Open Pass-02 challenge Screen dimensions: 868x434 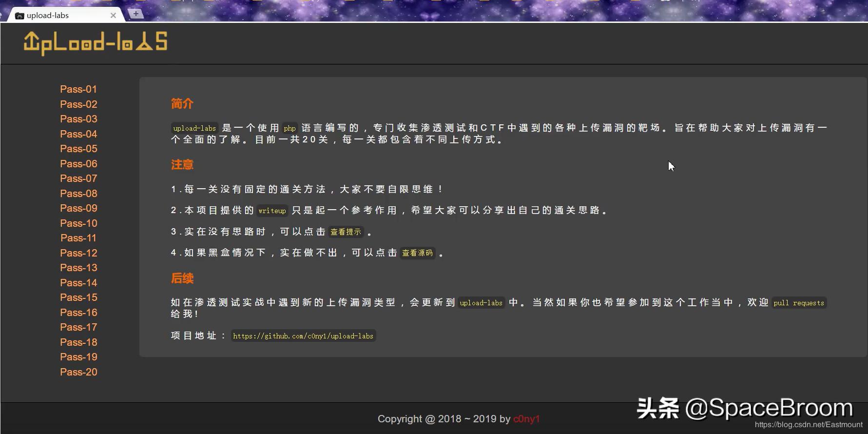(78, 104)
